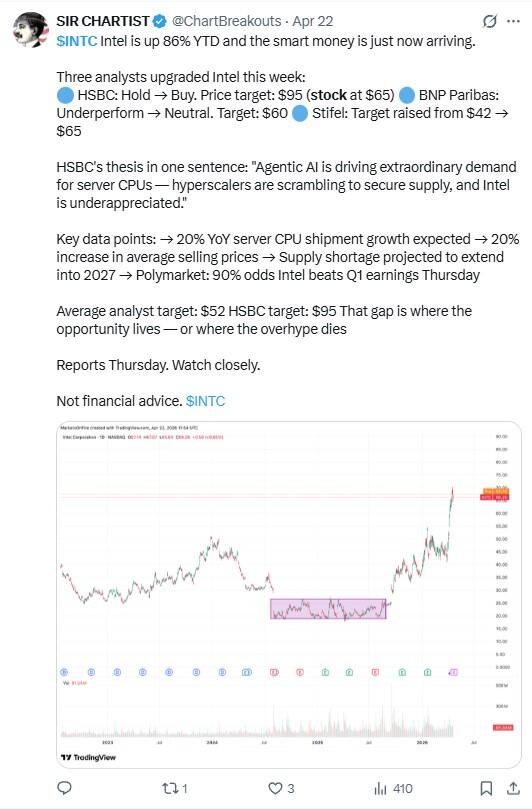
Task: Open the Apr 22 timestamp link
Action: tap(313, 21)
